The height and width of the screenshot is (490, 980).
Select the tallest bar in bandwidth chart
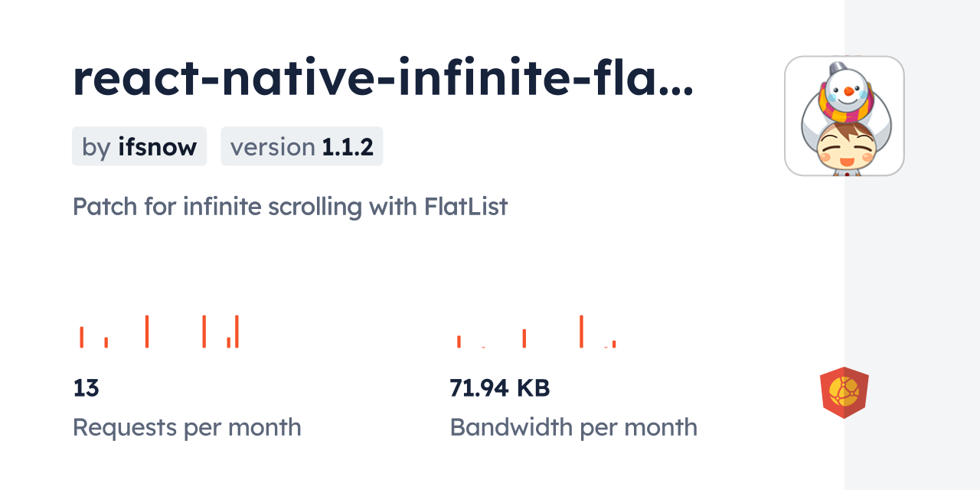click(x=582, y=332)
